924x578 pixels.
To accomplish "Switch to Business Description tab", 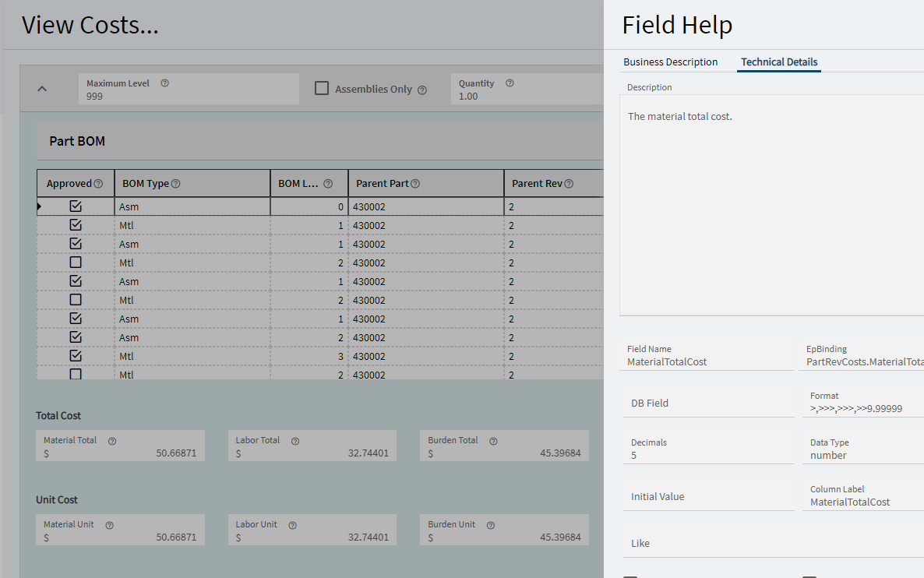I will click(x=671, y=62).
